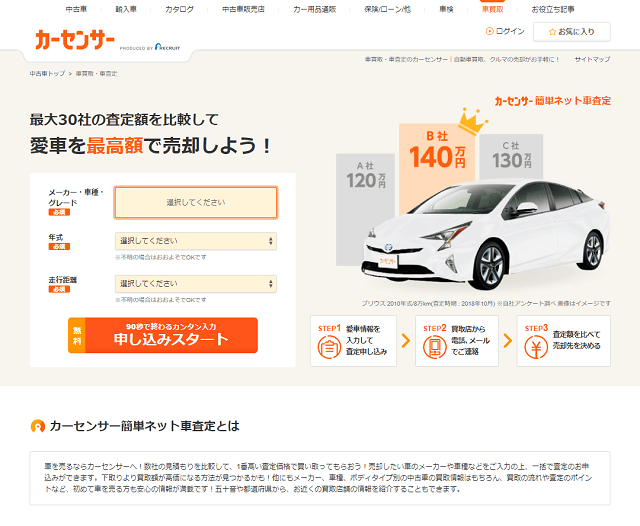Screen dimensions: 640x526
Task: Select the active 車買取 tab
Action: click(492, 9)
